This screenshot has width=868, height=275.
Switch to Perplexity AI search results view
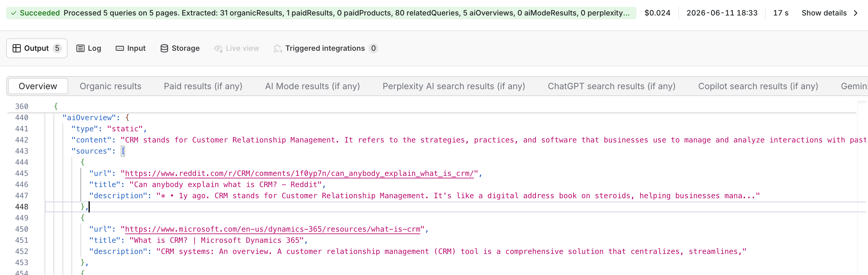[454, 86]
